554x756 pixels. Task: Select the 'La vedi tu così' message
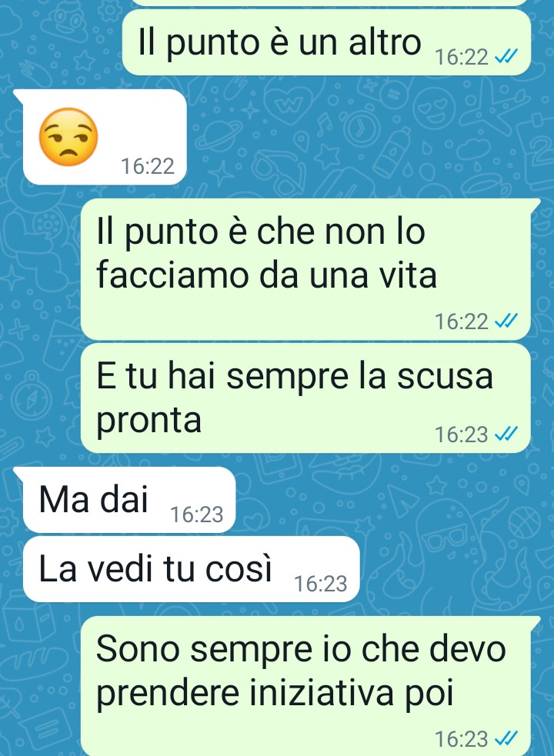coord(191,569)
